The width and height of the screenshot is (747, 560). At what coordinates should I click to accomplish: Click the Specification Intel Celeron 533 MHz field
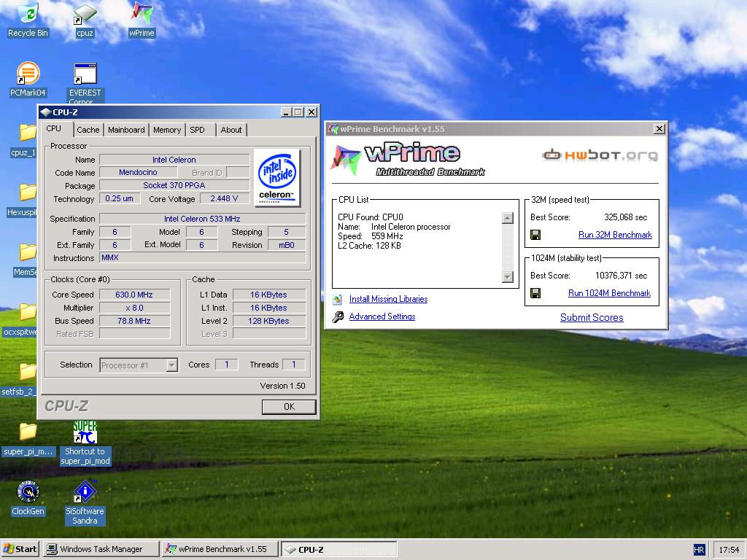point(203,219)
